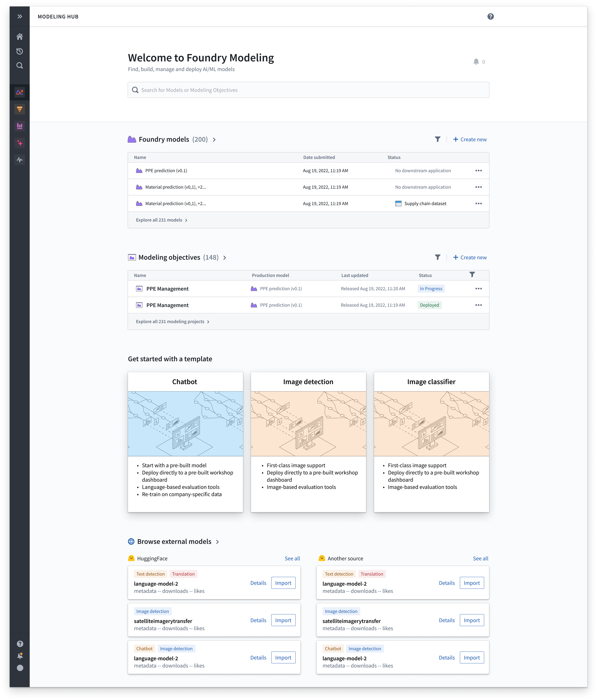
Task: Expand Foundry models section chevron
Action: tap(214, 140)
